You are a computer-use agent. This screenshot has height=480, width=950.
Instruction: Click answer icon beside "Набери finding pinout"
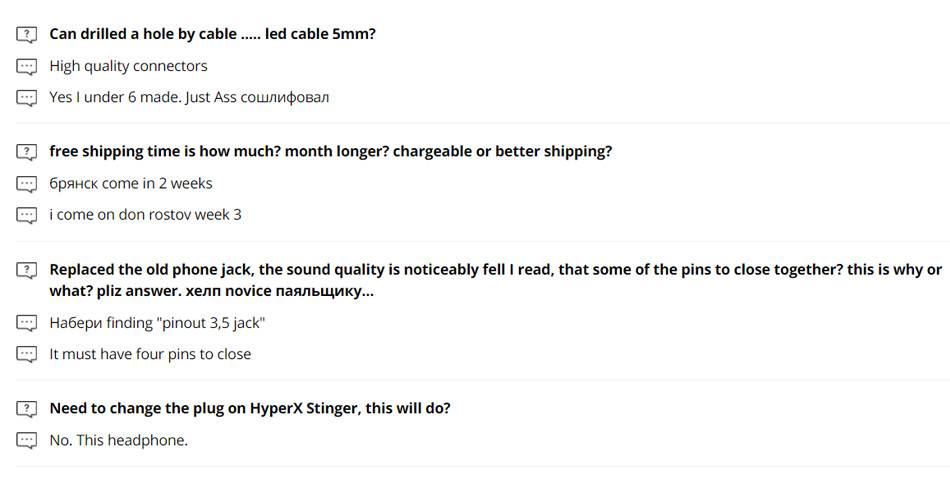pyautogui.click(x=26, y=323)
